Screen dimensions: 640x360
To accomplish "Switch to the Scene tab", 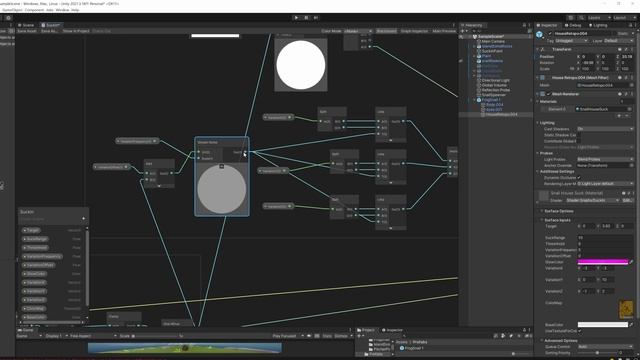I will coord(26,25).
